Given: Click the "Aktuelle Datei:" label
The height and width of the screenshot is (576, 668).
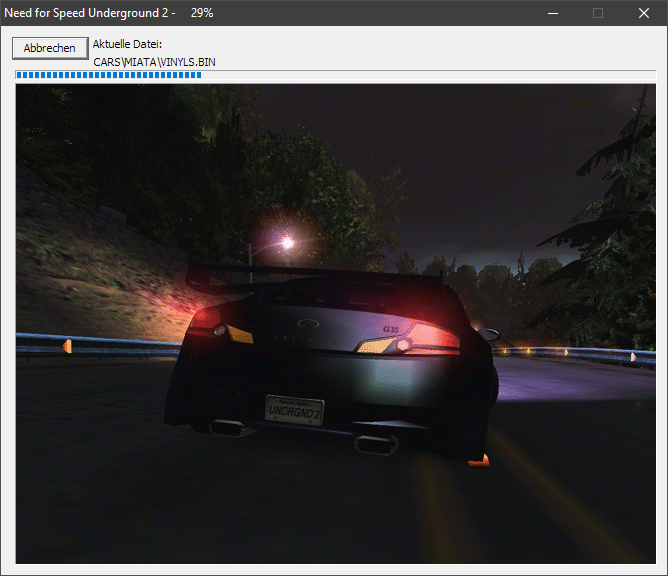Looking at the screenshot, I should coord(127,44).
